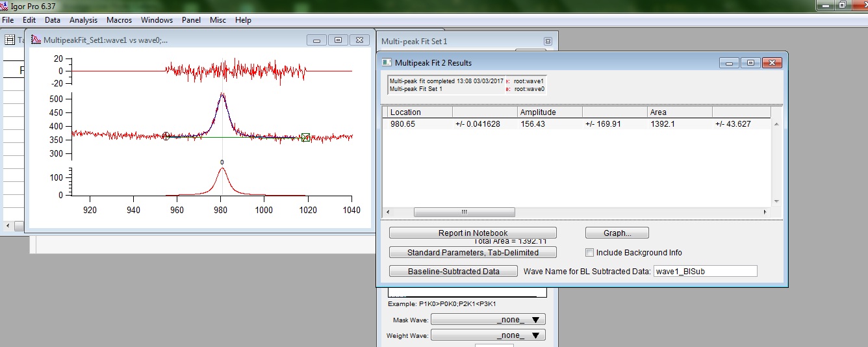Click the MultipeakFit_Set1 graph window icon
Viewport: 868px width, 347px height.
(x=36, y=40)
